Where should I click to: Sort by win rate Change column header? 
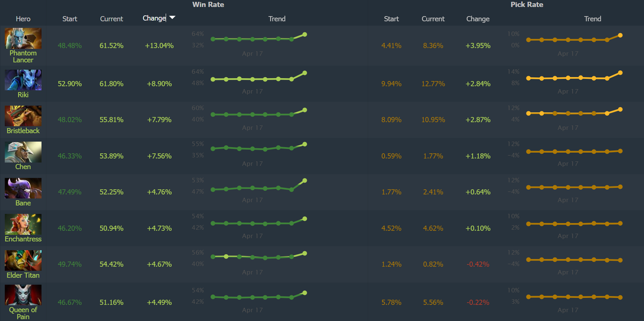[x=155, y=18]
